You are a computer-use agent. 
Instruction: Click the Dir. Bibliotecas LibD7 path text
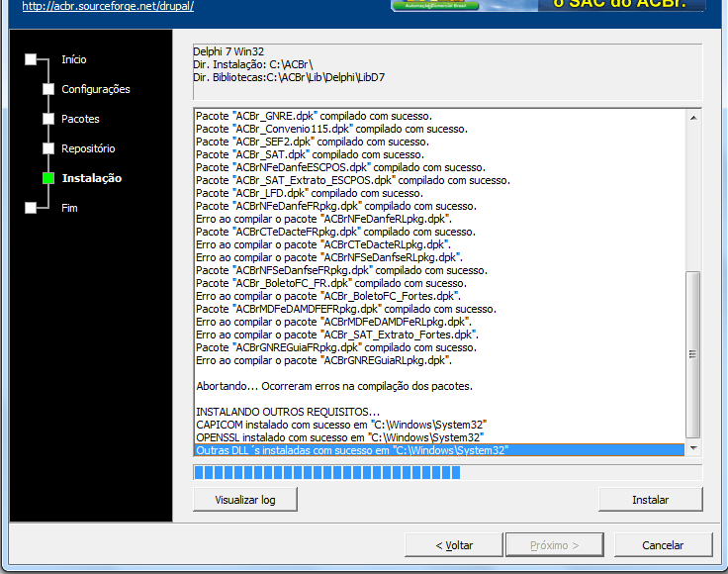coord(289,77)
